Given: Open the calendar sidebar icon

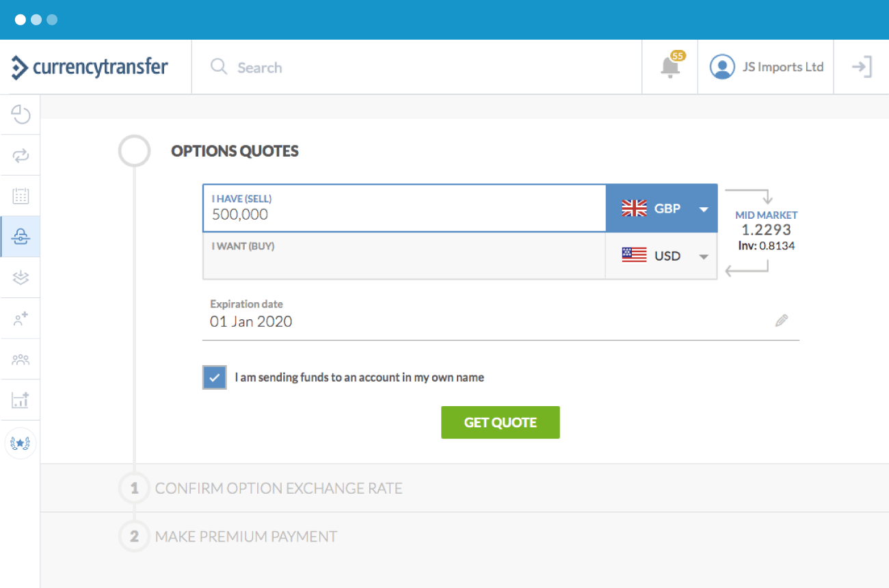Looking at the screenshot, I should [21, 196].
